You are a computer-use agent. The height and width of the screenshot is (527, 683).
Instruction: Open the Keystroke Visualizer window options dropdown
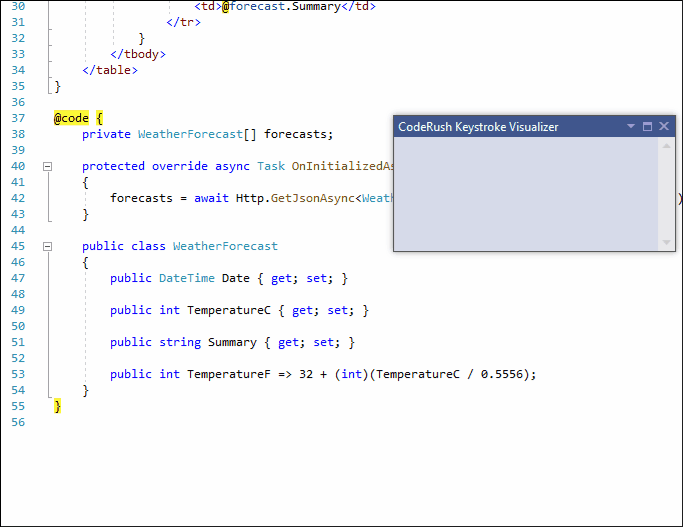[x=631, y=126]
